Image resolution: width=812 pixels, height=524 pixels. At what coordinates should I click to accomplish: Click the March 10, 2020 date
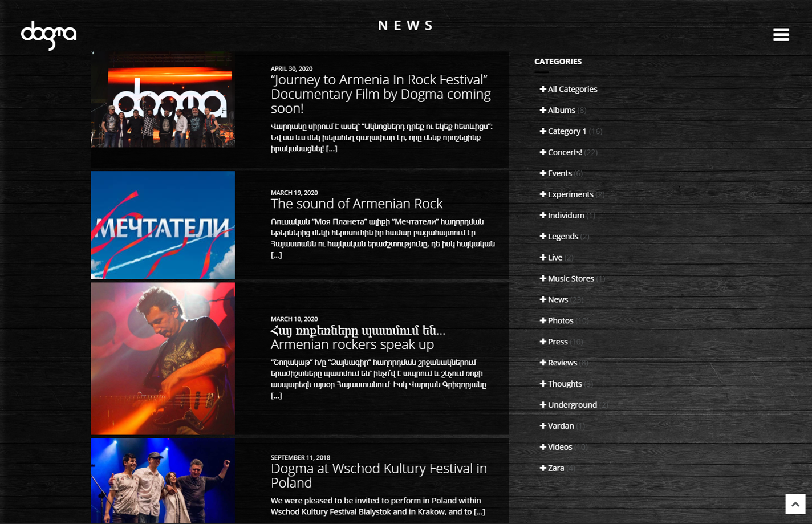click(x=294, y=319)
